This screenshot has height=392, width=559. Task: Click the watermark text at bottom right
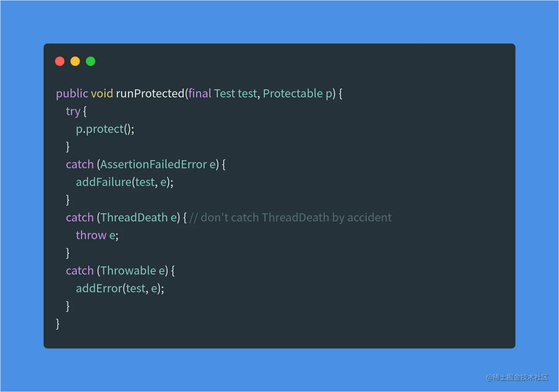(517, 377)
